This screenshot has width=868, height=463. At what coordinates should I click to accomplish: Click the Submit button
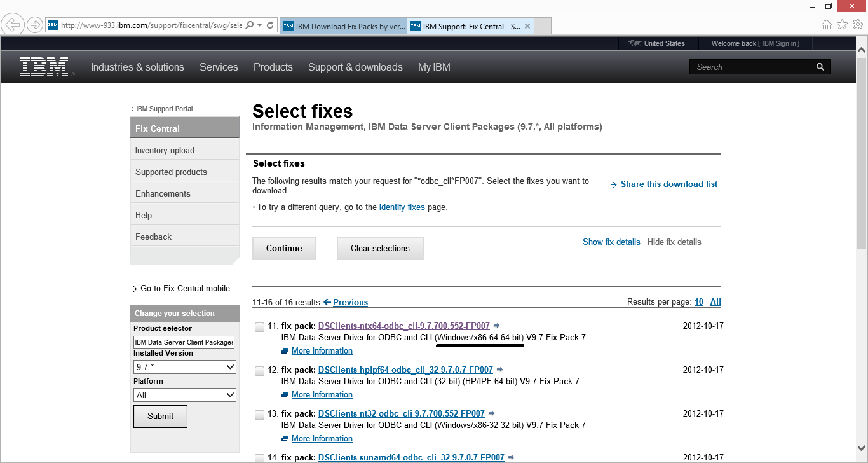pyautogui.click(x=160, y=416)
